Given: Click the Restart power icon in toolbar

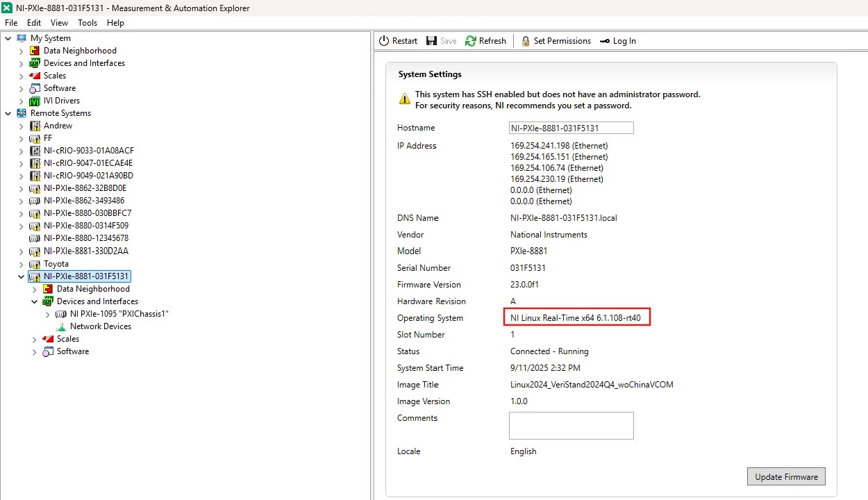Looking at the screenshot, I should coord(384,41).
